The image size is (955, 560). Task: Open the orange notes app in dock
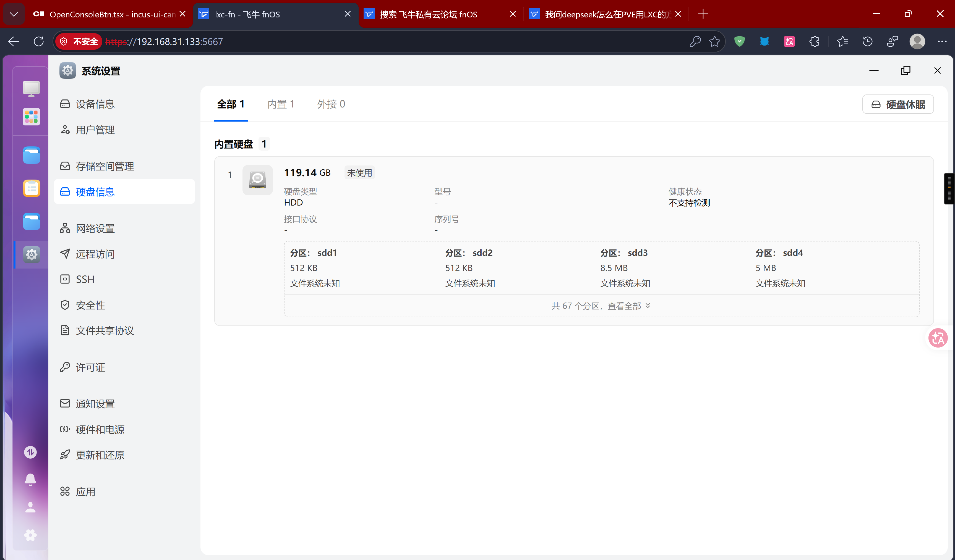(x=31, y=188)
